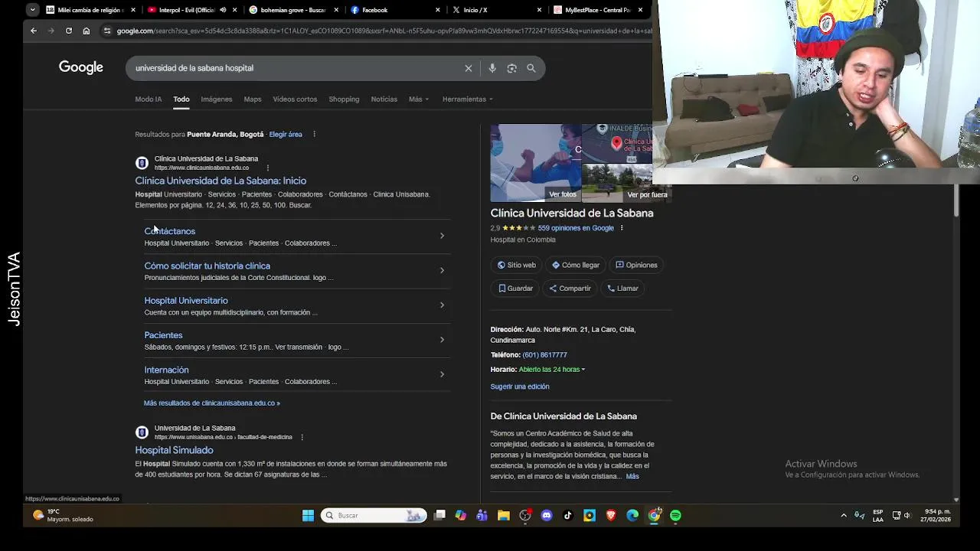Open options menu beside clinicaunisabana.edu.co URL
This screenshot has height=551, width=980.
[268, 168]
